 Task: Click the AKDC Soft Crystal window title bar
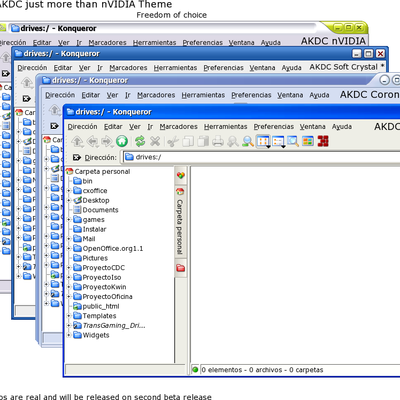click(200, 53)
